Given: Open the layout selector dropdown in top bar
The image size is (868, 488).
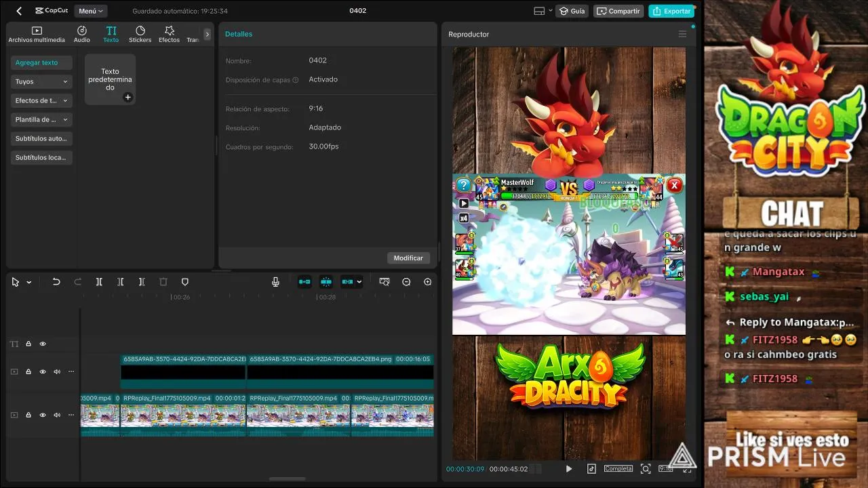Looking at the screenshot, I should pos(543,11).
